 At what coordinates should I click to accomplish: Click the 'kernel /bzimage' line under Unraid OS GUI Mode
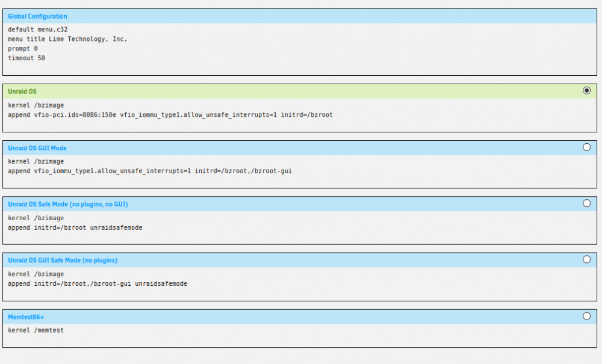[36, 161]
